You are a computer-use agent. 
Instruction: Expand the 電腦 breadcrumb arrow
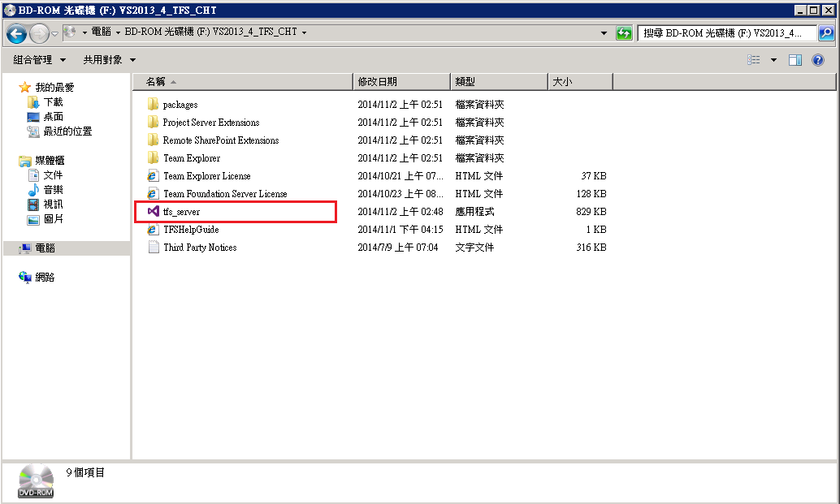(x=118, y=32)
